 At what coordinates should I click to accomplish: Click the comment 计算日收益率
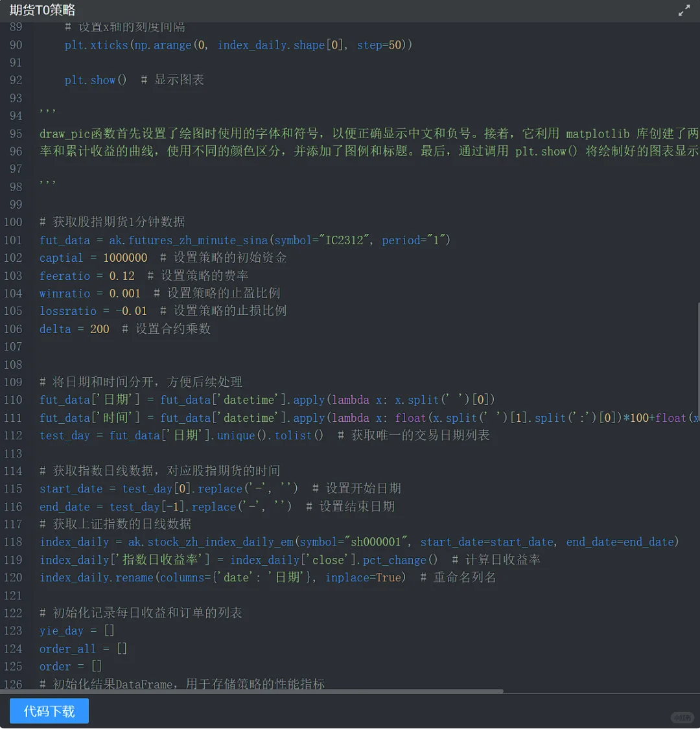point(496,559)
